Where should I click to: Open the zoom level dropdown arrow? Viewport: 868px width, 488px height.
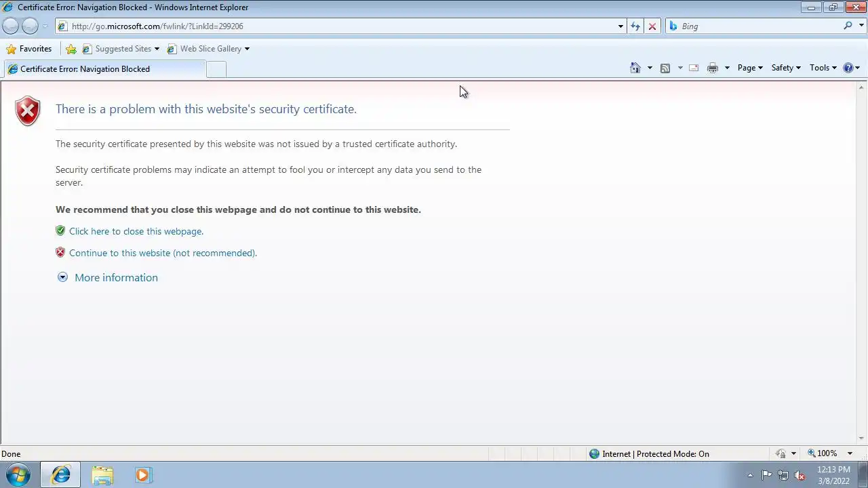[850, 453]
